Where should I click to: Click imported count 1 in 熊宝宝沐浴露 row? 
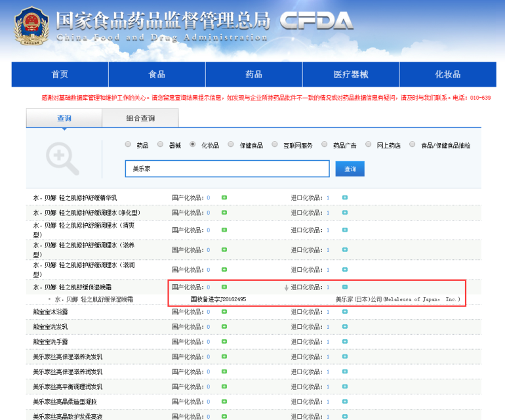coord(328,312)
